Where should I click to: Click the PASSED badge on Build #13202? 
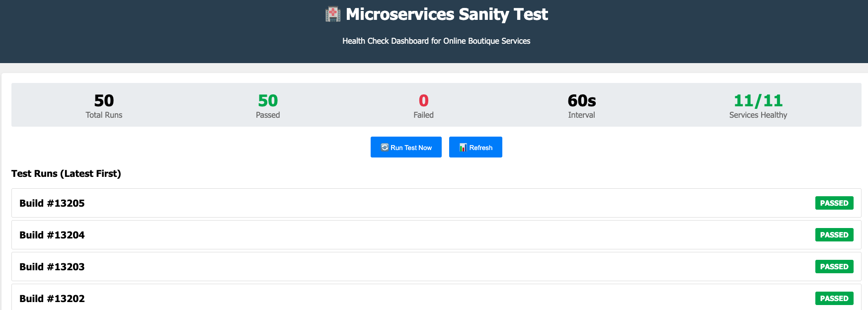(834, 298)
